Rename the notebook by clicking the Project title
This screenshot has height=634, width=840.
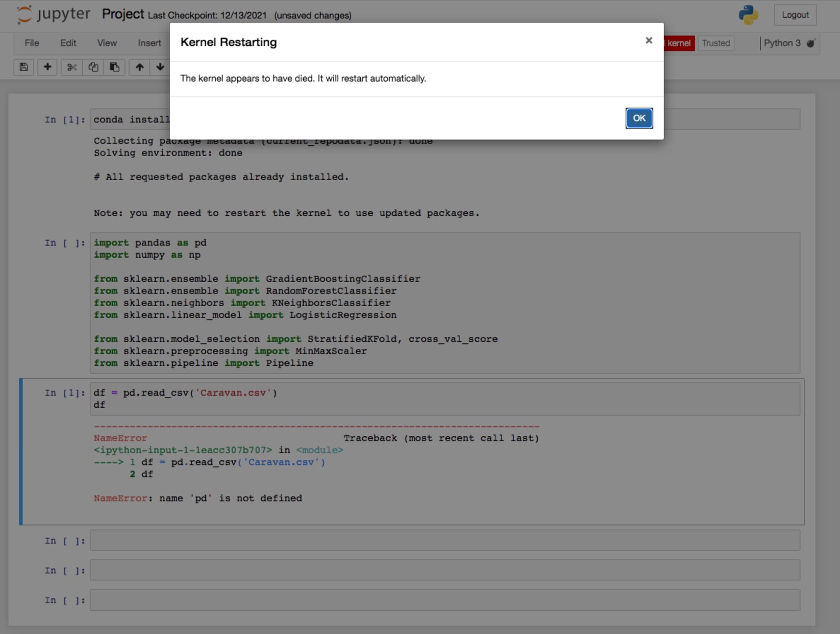pyautogui.click(x=123, y=14)
